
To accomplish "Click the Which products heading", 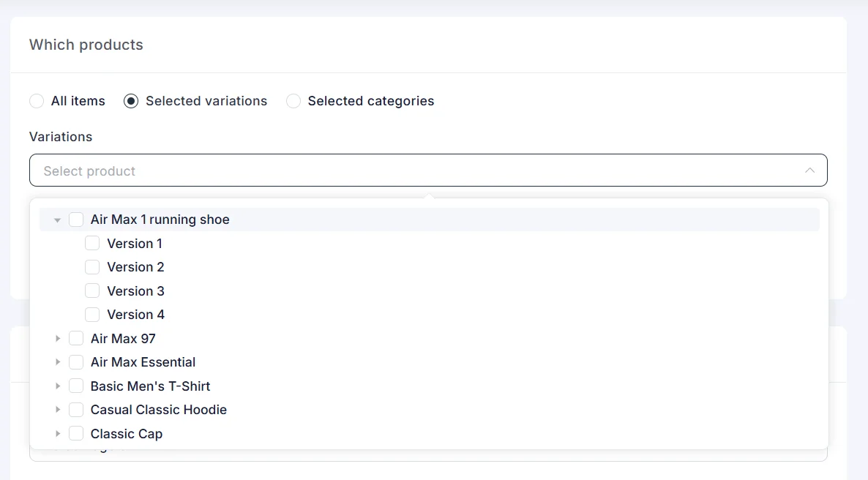I will [86, 45].
